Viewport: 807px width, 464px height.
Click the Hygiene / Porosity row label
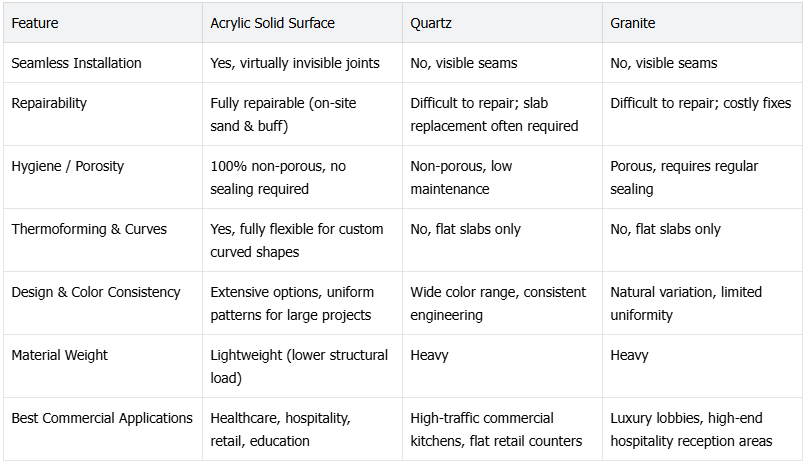(67, 166)
